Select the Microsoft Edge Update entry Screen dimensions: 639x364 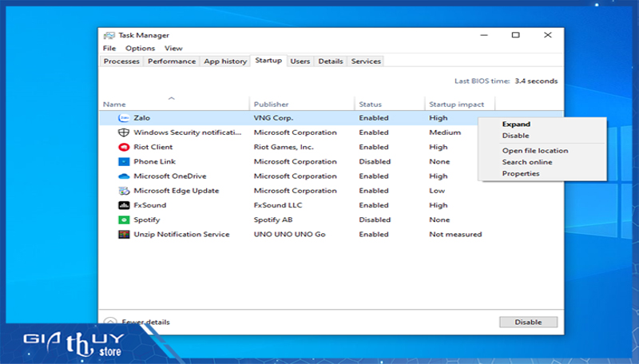(x=177, y=191)
